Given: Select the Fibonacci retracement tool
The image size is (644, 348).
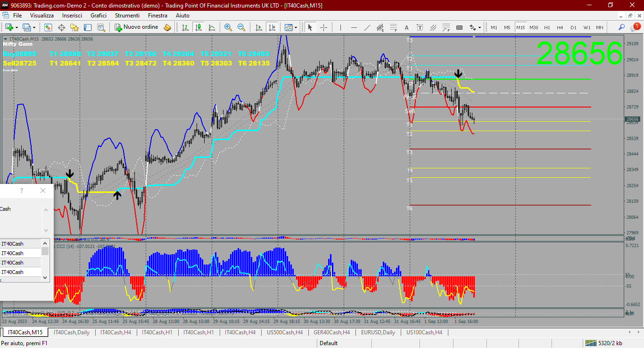Looking at the screenshot, I should [x=393, y=27].
